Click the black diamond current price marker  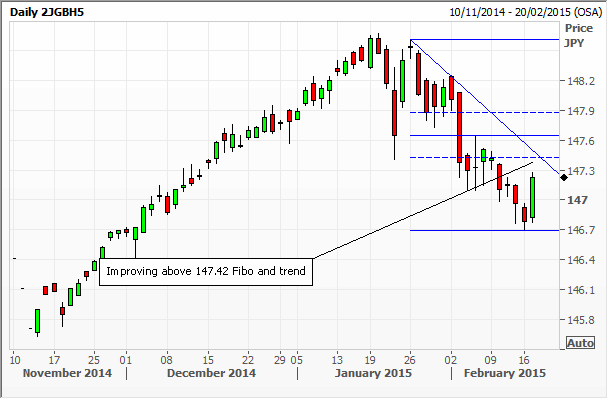564,177
